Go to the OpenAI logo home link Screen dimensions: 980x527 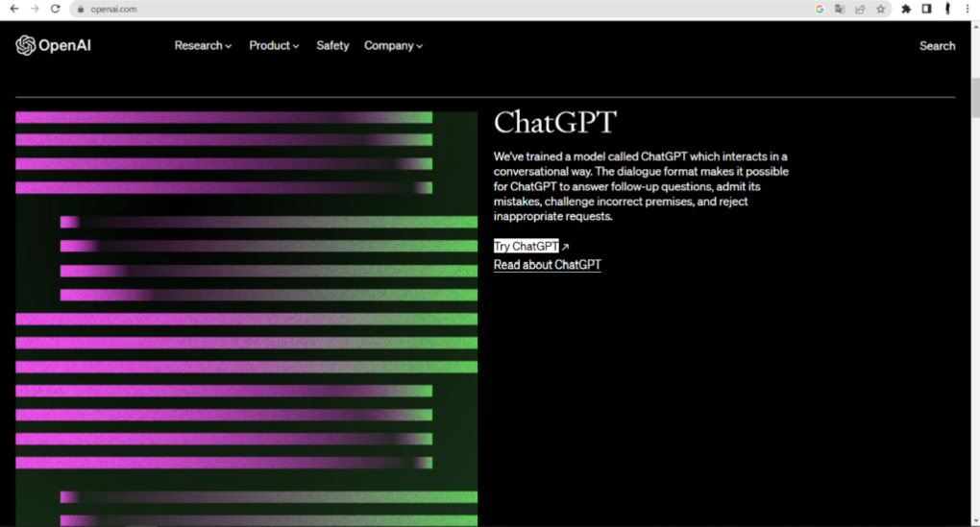tap(53, 45)
